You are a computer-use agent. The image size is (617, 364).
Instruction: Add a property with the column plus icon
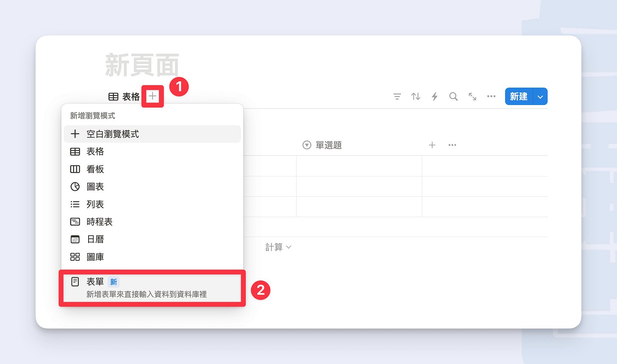pos(432,145)
